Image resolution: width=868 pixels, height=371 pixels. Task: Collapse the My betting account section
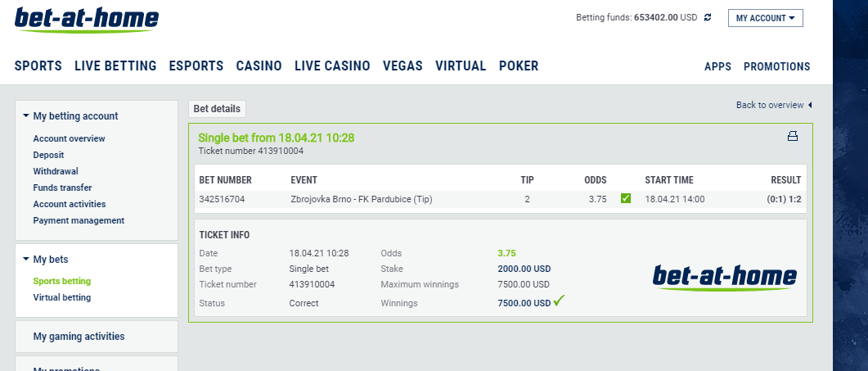pyautogui.click(x=26, y=116)
